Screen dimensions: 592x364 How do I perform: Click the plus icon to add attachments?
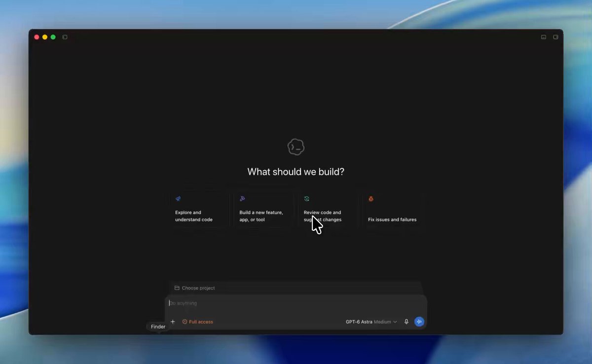173,322
